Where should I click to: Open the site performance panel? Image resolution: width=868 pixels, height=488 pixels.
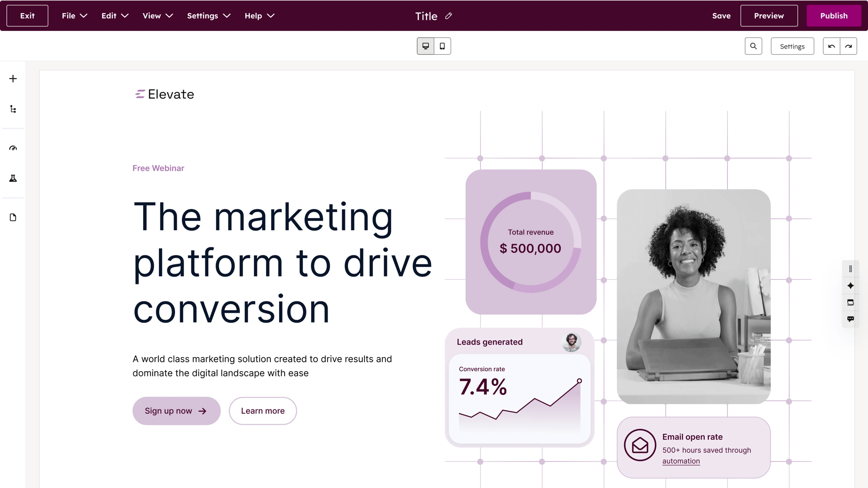click(13, 148)
